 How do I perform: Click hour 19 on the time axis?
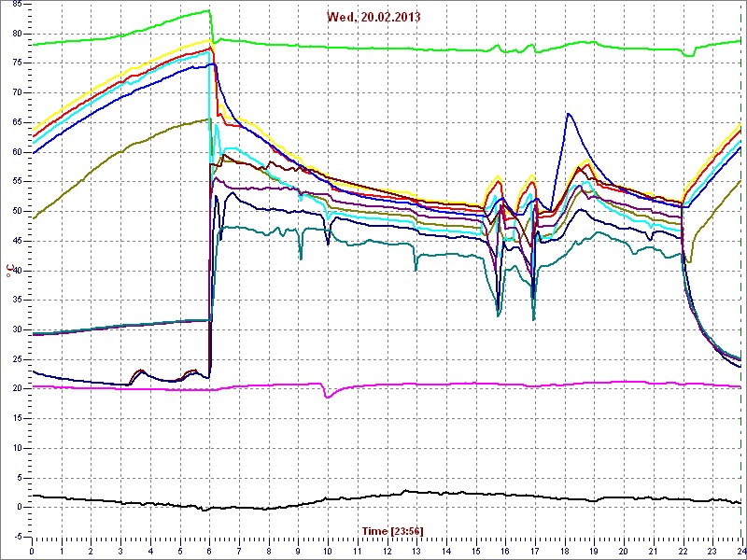click(x=595, y=549)
